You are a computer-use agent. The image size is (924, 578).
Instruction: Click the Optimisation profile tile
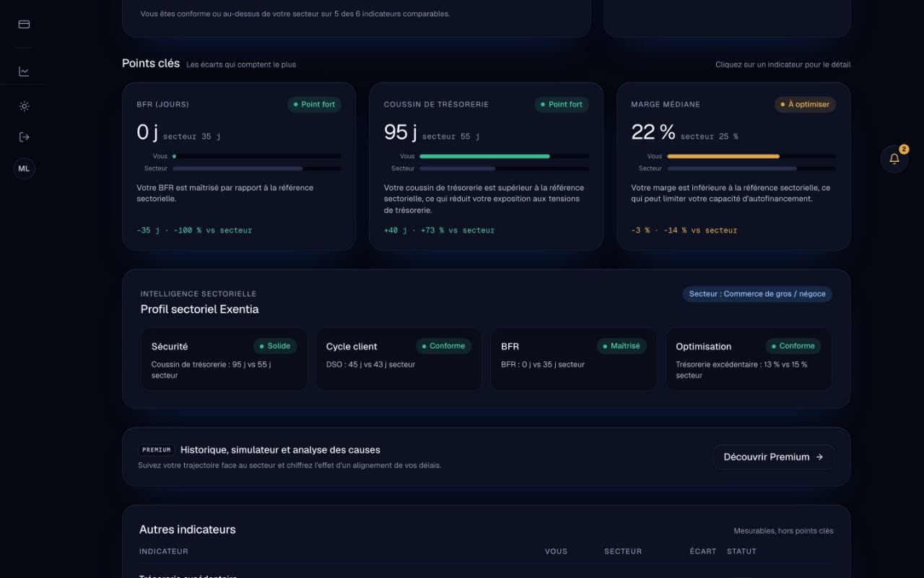[749, 359]
